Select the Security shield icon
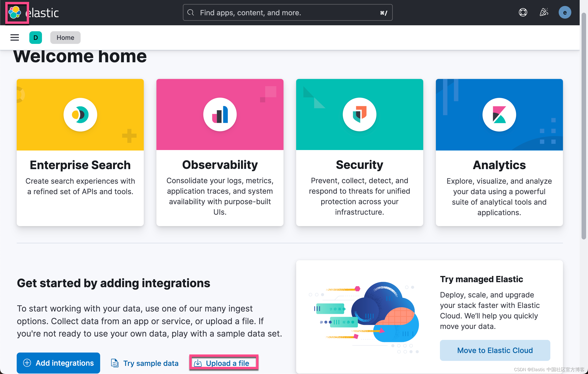The height and width of the screenshot is (374, 588). [359, 114]
